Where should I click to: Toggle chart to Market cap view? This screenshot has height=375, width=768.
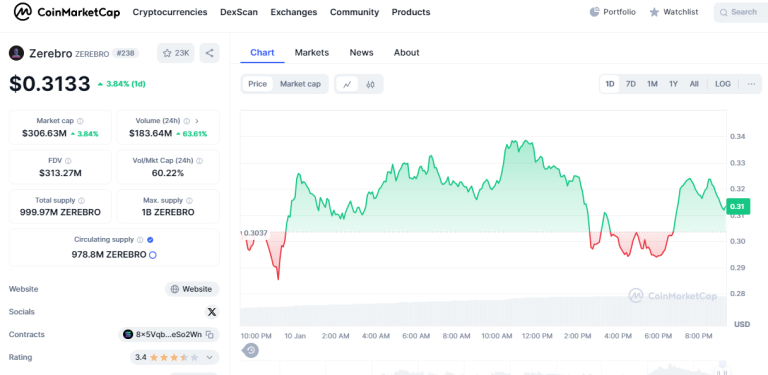coord(300,84)
